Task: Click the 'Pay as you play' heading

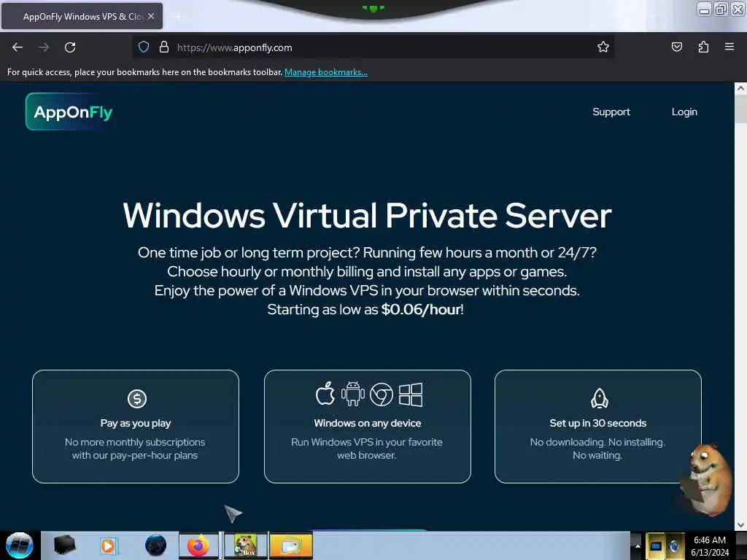Action: (135, 424)
